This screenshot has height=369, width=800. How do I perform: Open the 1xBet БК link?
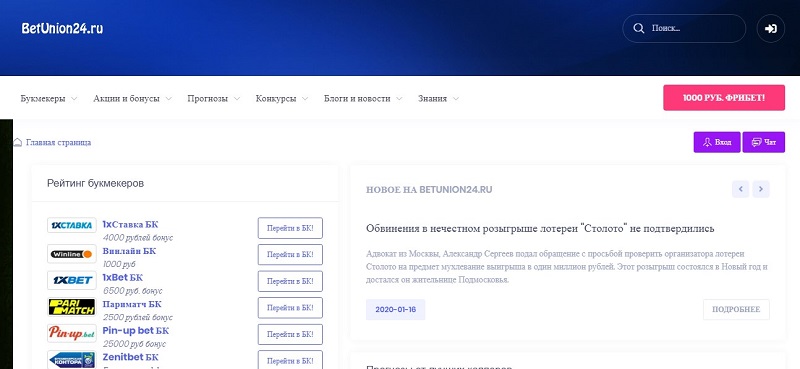click(x=122, y=277)
